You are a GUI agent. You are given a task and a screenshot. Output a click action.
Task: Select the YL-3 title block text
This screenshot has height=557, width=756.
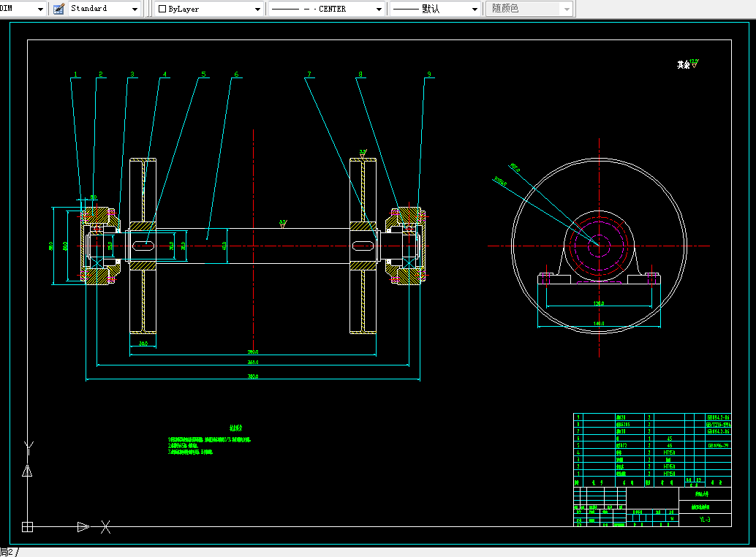(x=704, y=520)
